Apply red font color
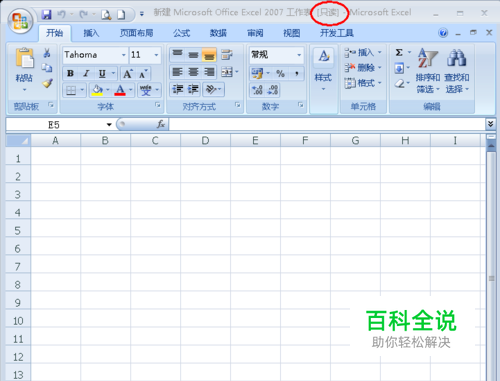The image size is (500, 381). [x=120, y=90]
